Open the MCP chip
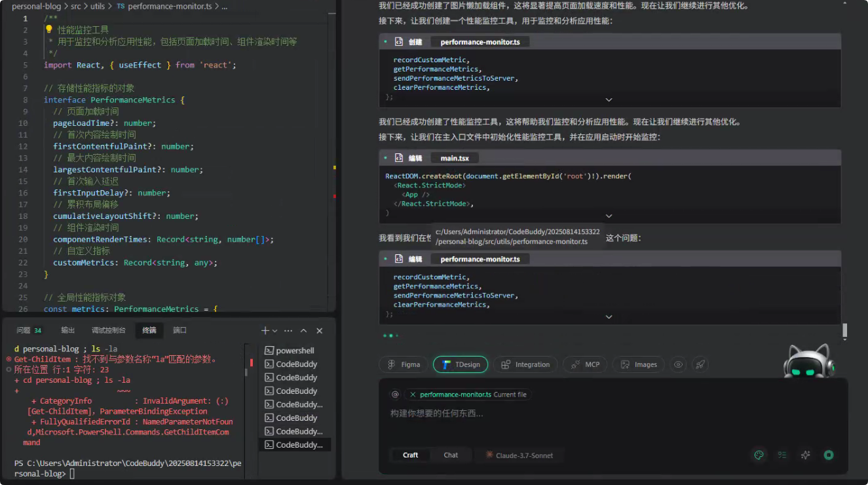The height and width of the screenshot is (485, 868). coord(585,364)
